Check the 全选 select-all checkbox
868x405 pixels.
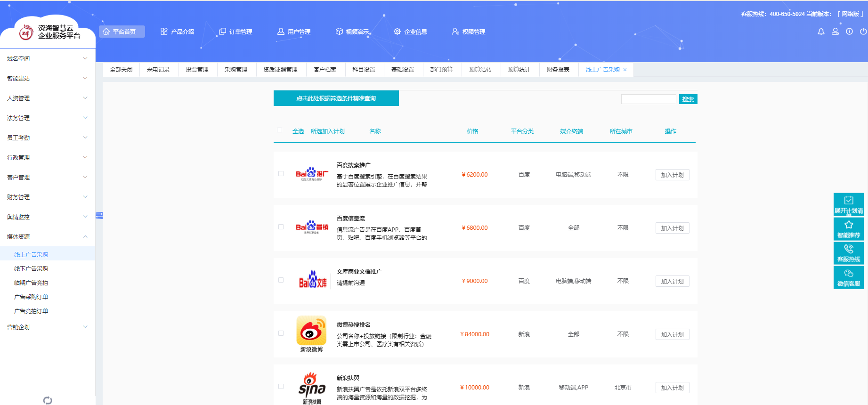280,130
